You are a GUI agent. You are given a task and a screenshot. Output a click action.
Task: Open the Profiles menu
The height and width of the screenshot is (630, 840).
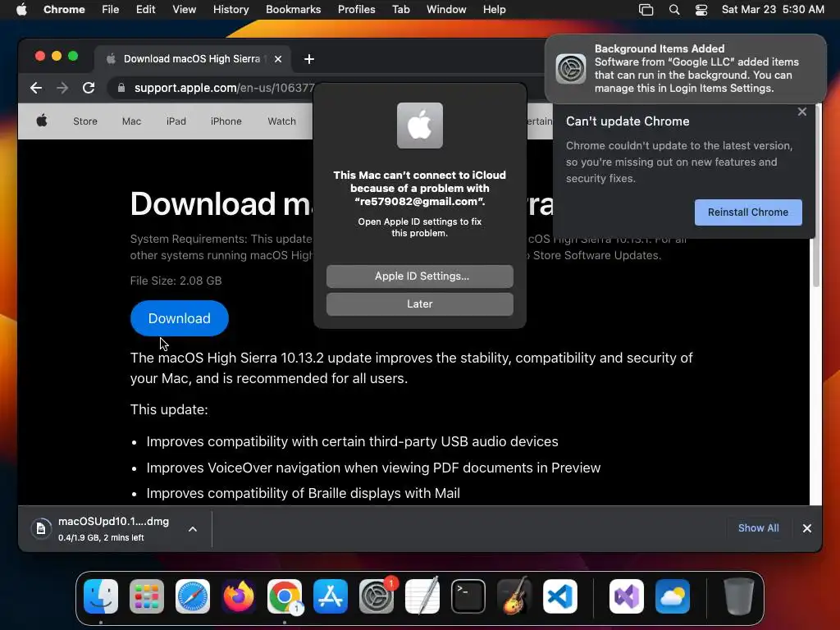(x=356, y=10)
